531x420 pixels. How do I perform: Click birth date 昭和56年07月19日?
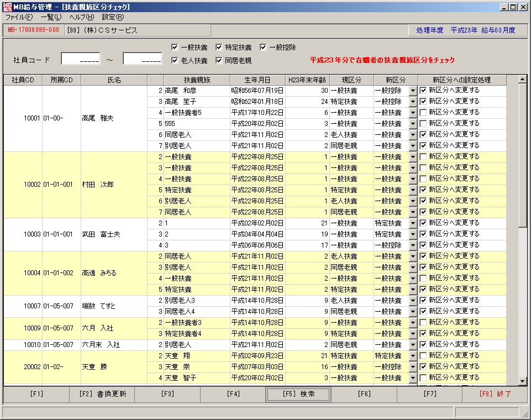tap(257, 91)
